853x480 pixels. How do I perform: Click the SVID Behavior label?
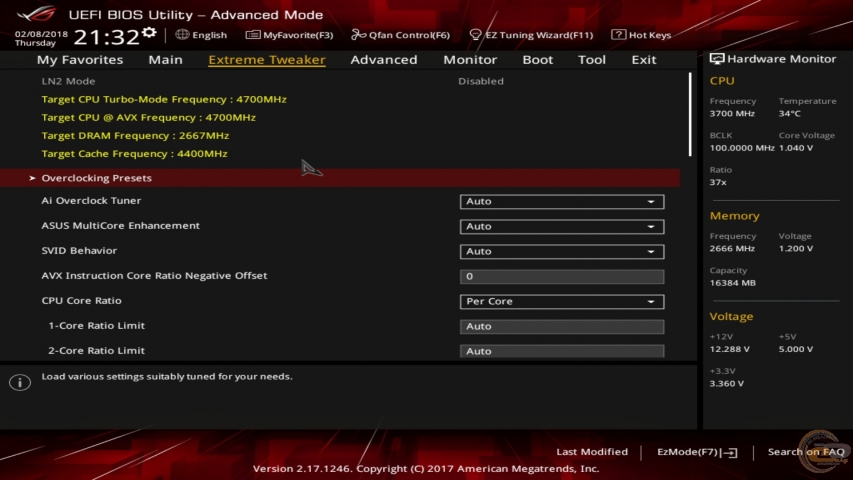pos(79,250)
